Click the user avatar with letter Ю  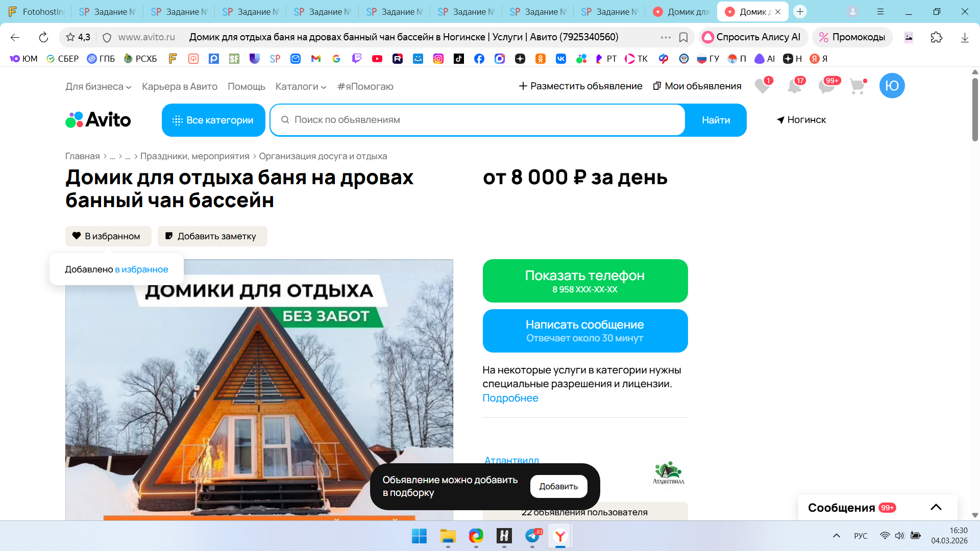tap(892, 86)
